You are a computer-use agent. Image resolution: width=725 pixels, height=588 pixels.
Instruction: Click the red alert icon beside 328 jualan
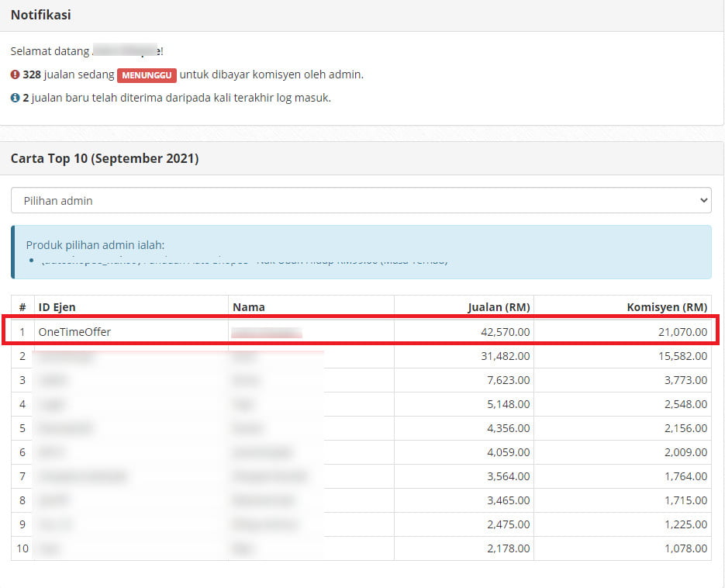pyautogui.click(x=15, y=75)
